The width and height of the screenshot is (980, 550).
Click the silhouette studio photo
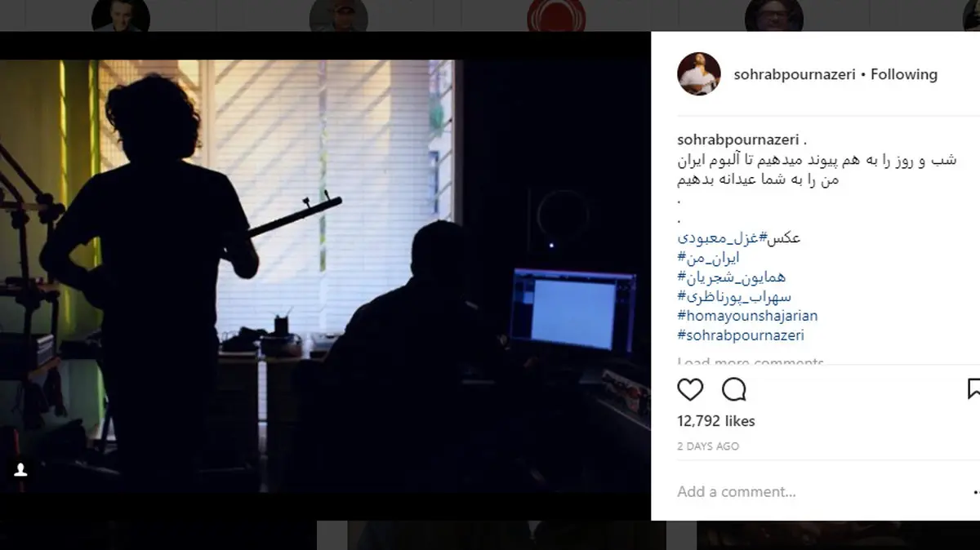[325, 276]
